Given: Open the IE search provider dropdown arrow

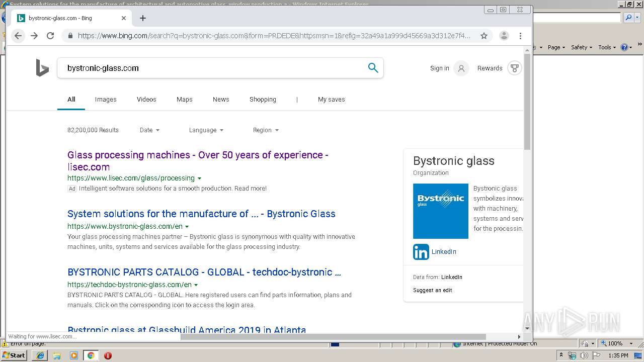Looking at the screenshot, I should click(x=636, y=18).
